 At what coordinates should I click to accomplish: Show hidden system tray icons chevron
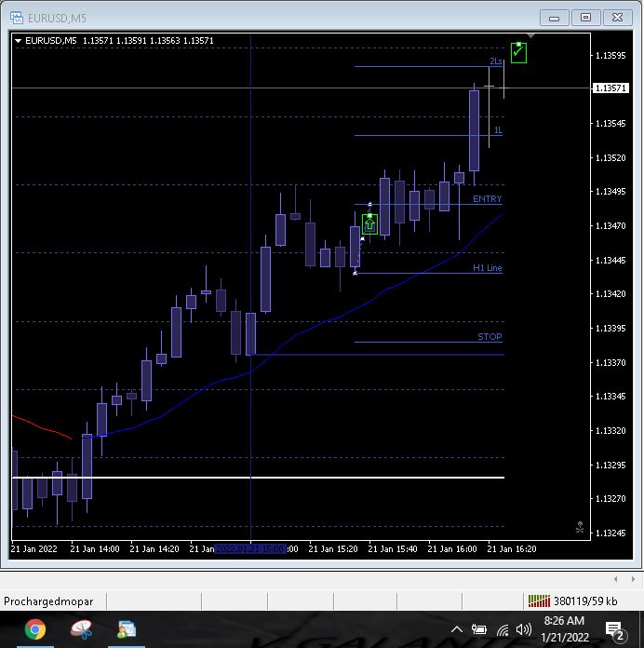[456, 629]
